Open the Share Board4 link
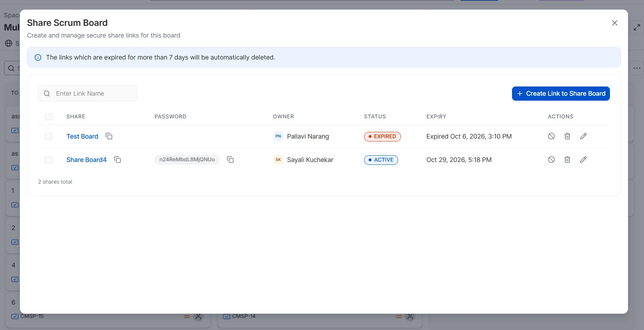Image resolution: width=644 pixels, height=330 pixels. [x=87, y=160]
